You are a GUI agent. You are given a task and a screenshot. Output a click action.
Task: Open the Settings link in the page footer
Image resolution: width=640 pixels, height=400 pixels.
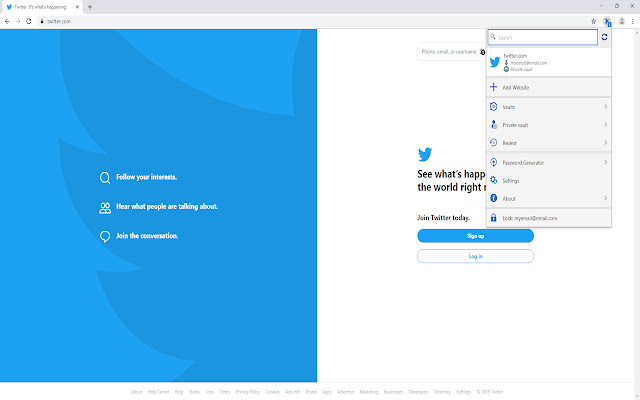click(x=463, y=392)
